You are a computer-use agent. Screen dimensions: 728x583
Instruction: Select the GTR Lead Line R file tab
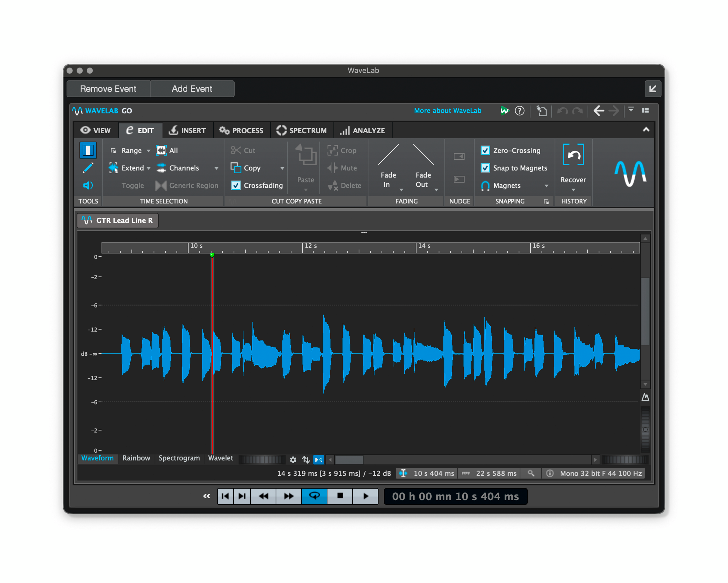118,220
